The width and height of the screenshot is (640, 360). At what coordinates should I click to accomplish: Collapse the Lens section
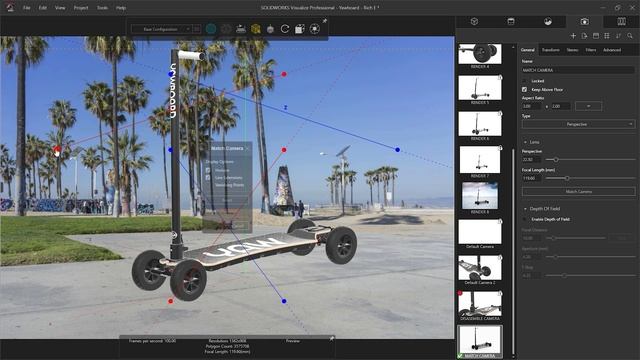pos(525,142)
